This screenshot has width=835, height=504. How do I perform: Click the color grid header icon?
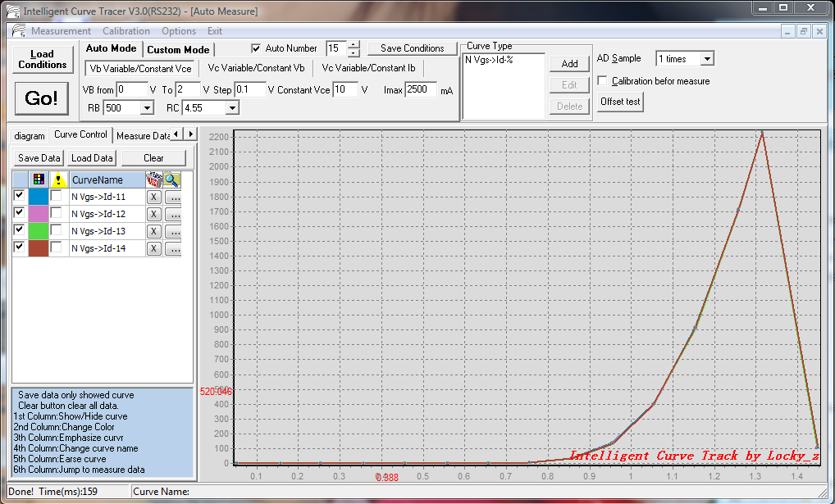coord(39,179)
